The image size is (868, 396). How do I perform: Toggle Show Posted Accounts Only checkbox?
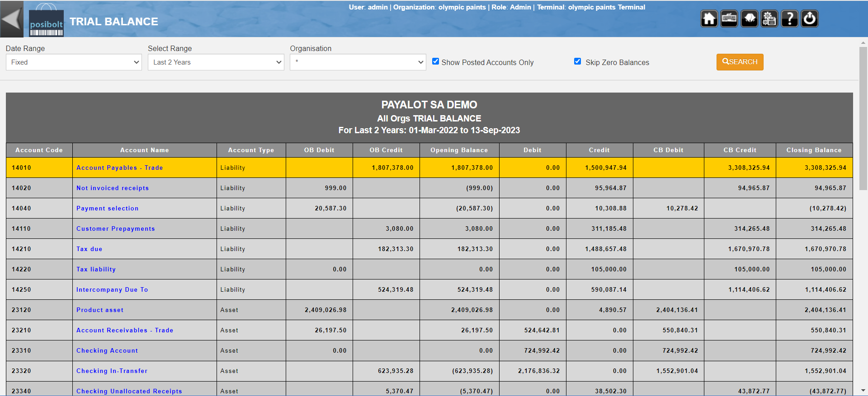pos(435,61)
